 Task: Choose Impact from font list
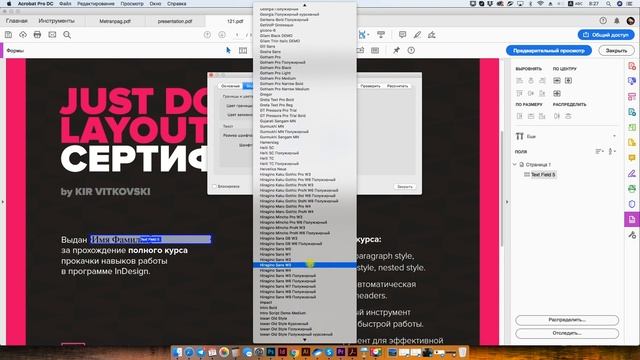304,302
